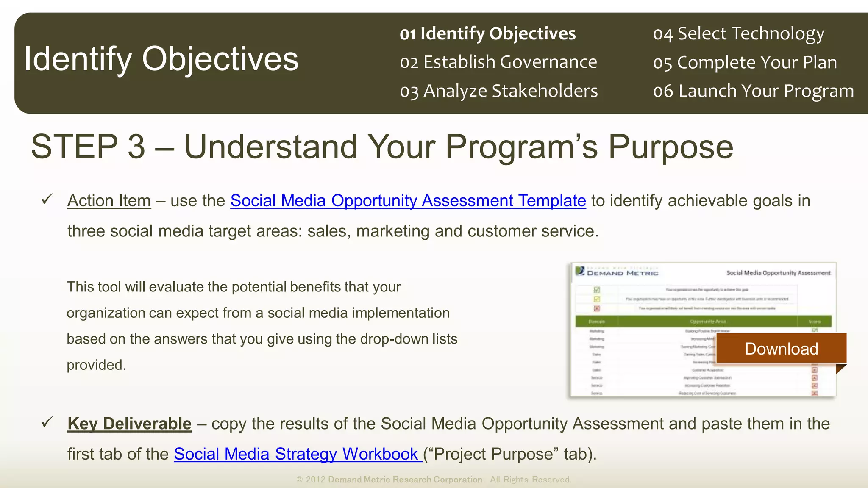Go to 05 Complete Your Plan step
This screenshot has width=868, height=488.
(745, 62)
